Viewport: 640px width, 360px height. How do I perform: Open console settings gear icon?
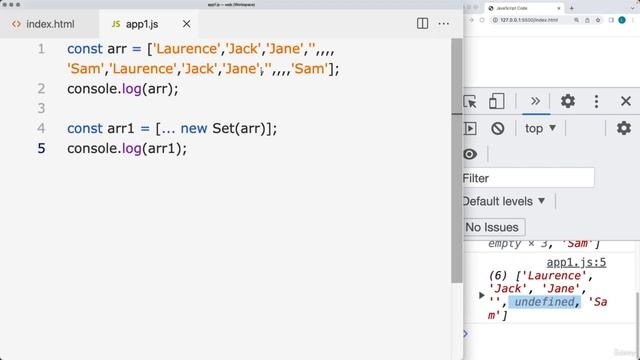point(623,128)
